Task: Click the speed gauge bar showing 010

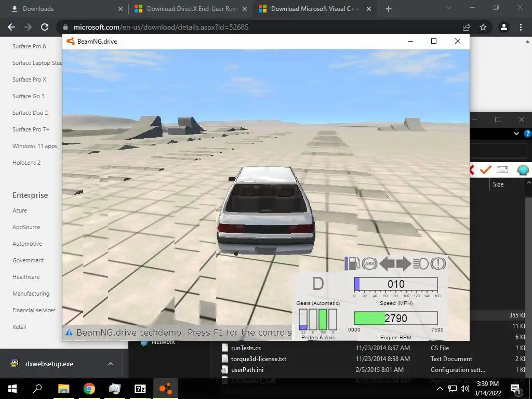Action: coord(395,284)
